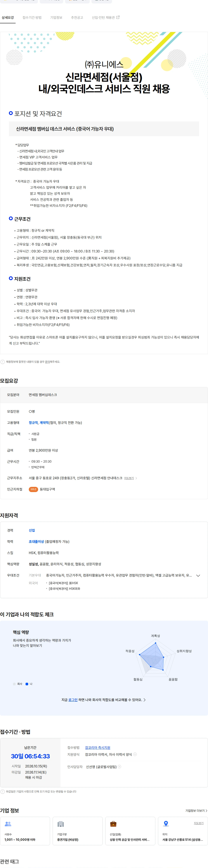Image resolution: width=208 pixels, height=868 pixels.
Task: Click the map pin icon on the 위치 card
Action: click(x=166, y=824)
